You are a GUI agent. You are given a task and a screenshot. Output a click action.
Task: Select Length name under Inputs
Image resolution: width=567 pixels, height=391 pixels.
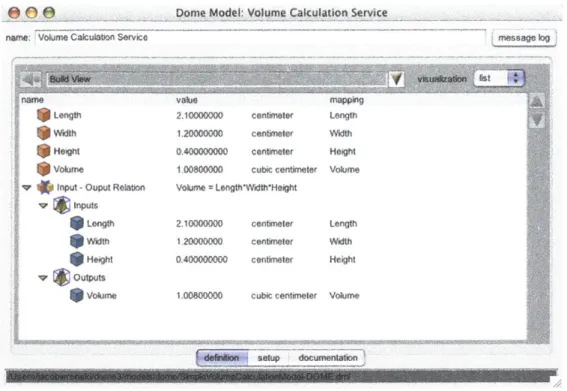[101, 223]
